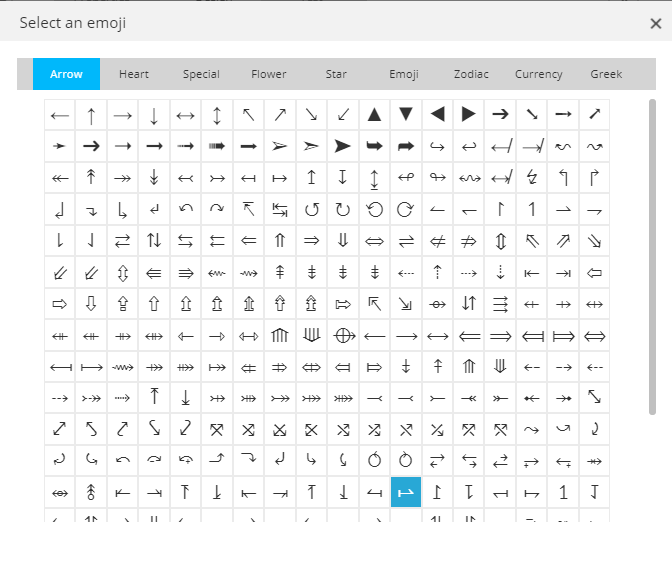
Task: Choose the downward zigzag lightning arrow
Action: (x=531, y=178)
